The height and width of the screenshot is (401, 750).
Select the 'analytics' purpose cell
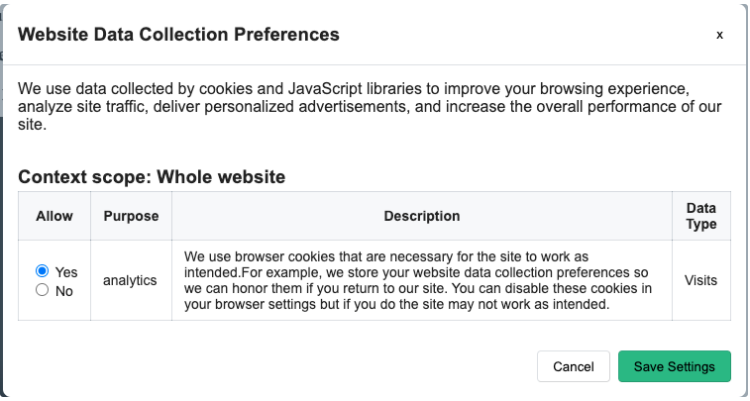[x=131, y=281]
